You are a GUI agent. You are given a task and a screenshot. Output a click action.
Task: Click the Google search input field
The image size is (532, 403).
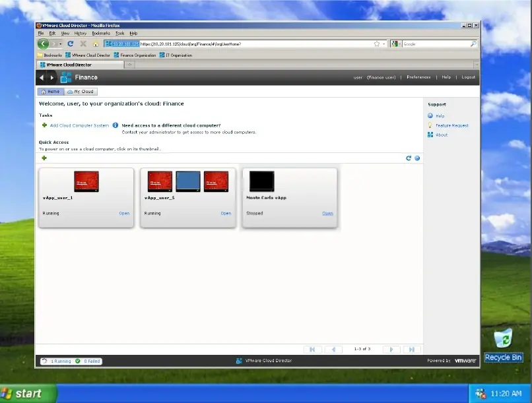[x=436, y=44]
